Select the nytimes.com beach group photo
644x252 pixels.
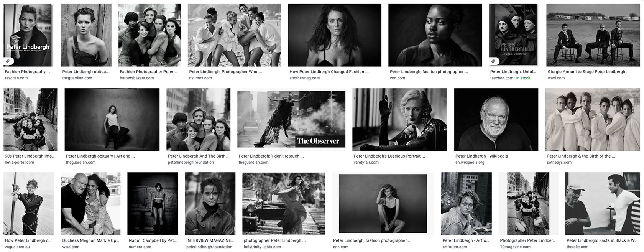(x=234, y=35)
